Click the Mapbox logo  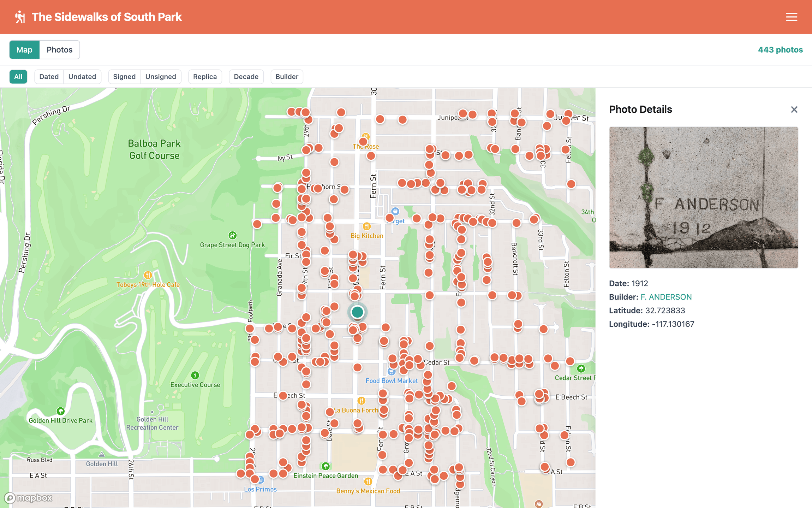tap(29, 498)
